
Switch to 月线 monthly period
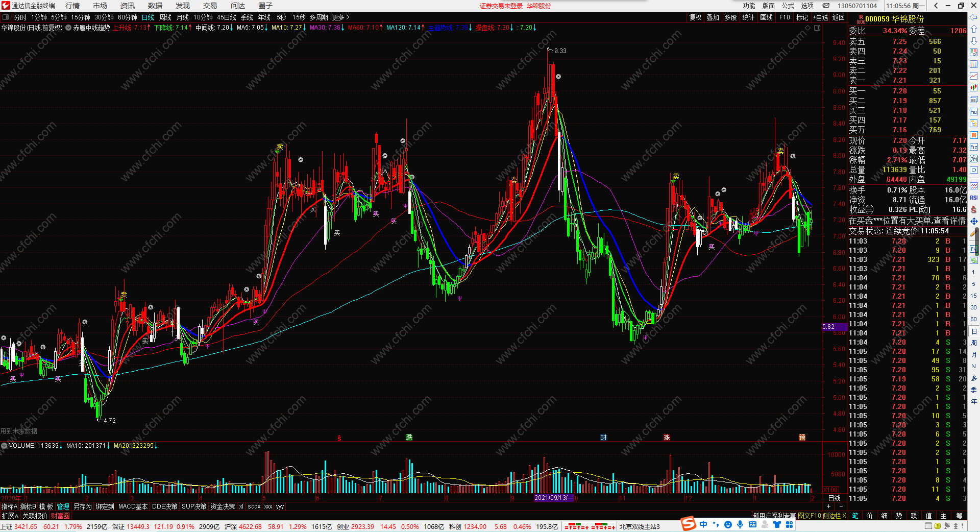(x=183, y=17)
